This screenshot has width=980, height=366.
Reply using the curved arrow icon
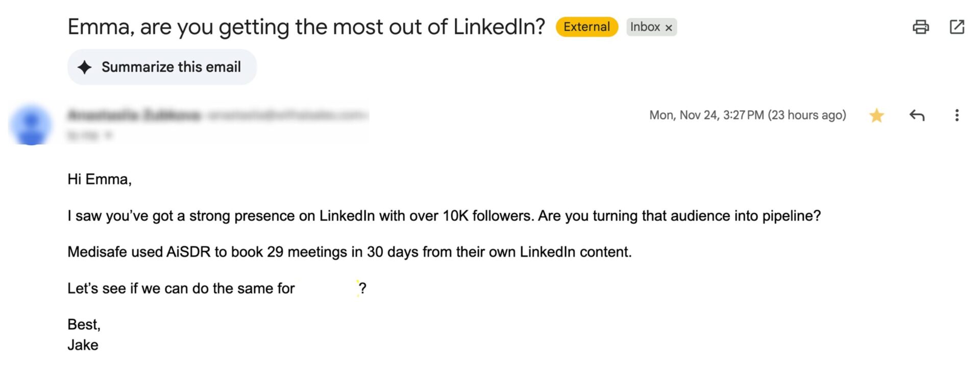[x=917, y=116]
